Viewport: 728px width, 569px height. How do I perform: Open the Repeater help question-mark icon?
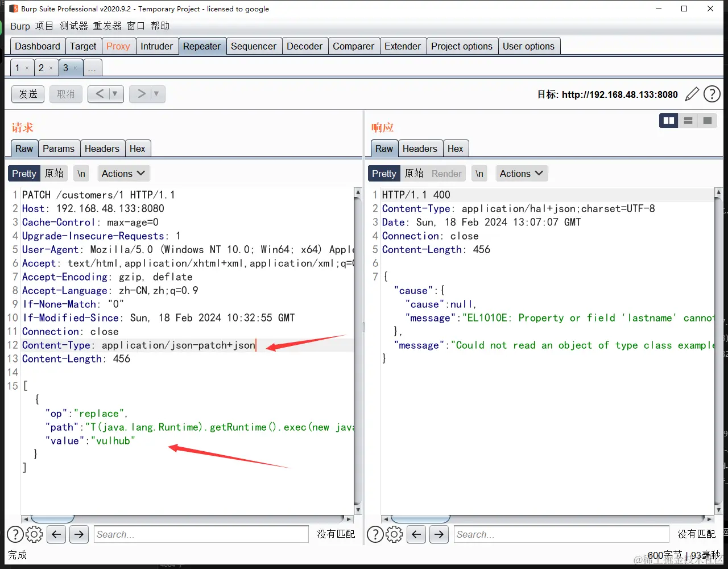[x=712, y=94]
